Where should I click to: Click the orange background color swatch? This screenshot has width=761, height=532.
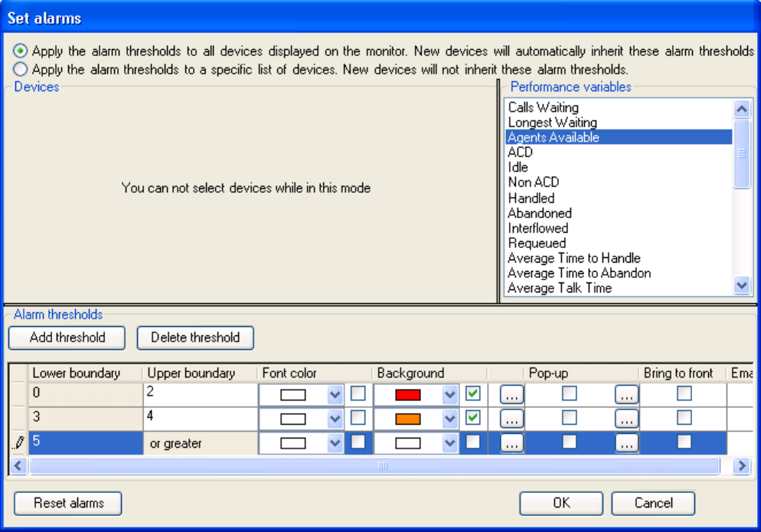tap(408, 419)
